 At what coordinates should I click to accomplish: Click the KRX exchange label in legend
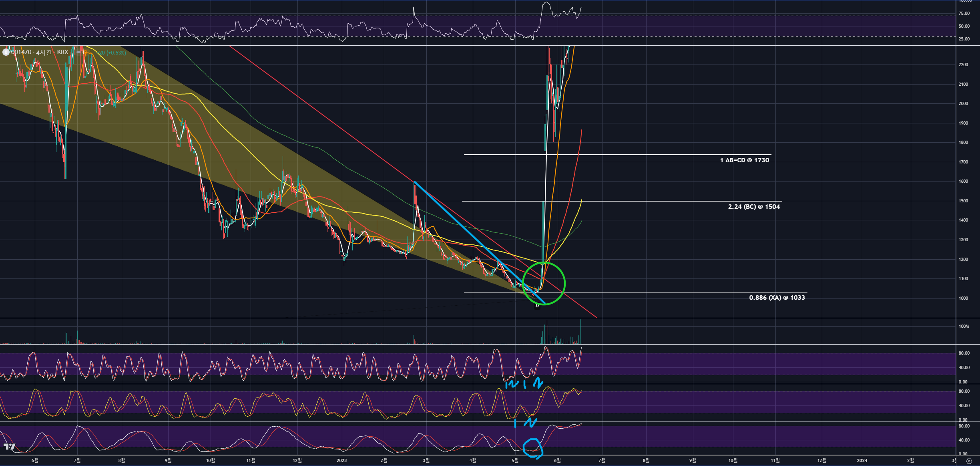pos(62,52)
